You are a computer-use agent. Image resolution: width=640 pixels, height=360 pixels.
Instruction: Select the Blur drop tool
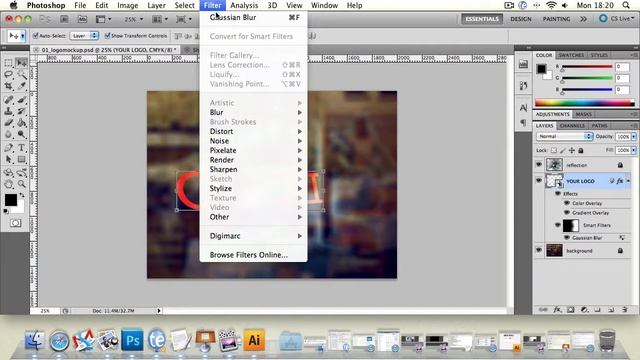click(9, 134)
